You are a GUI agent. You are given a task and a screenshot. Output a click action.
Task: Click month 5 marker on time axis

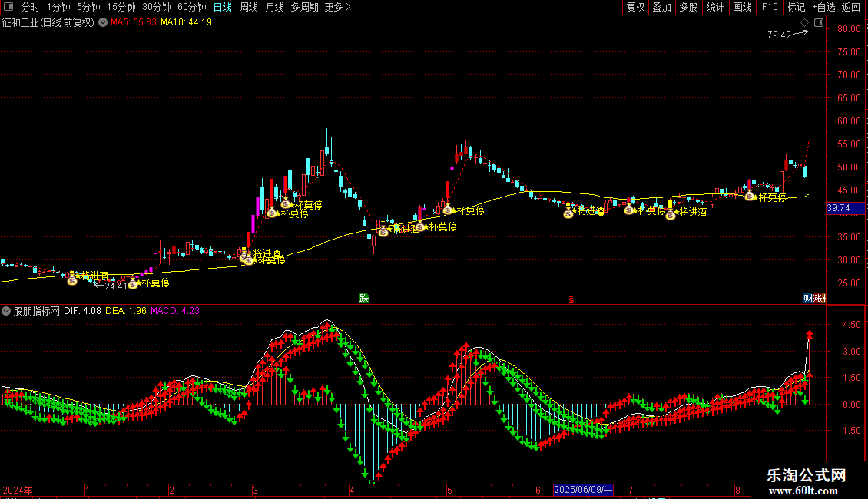pyautogui.click(x=449, y=490)
